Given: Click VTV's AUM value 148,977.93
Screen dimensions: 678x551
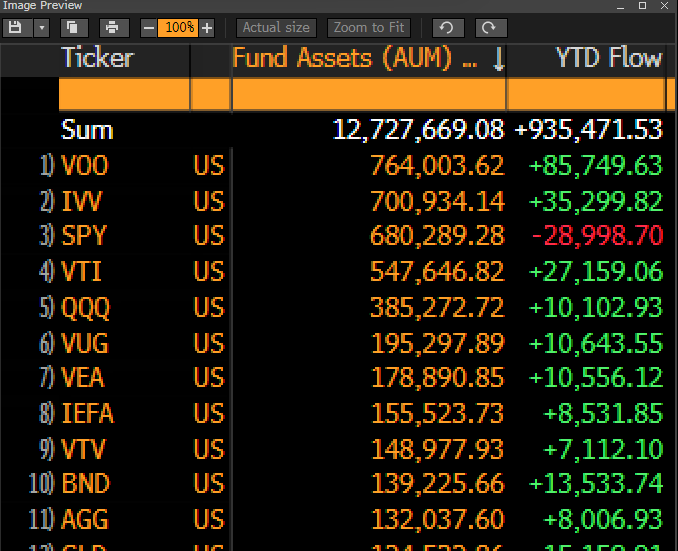Looking at the screenshot, I should click(x=438, y=449).
